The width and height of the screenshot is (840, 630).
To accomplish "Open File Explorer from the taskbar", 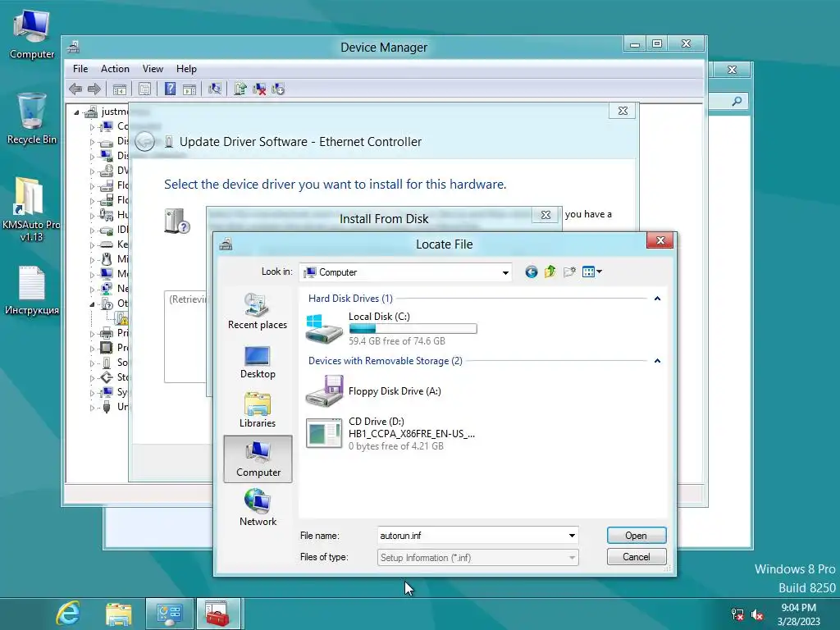I will pyautogui.click(x=119, y=614).
